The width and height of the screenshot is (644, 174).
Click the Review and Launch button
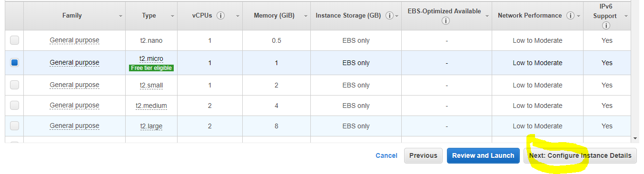pyautogui.click(x=483, y=155)
